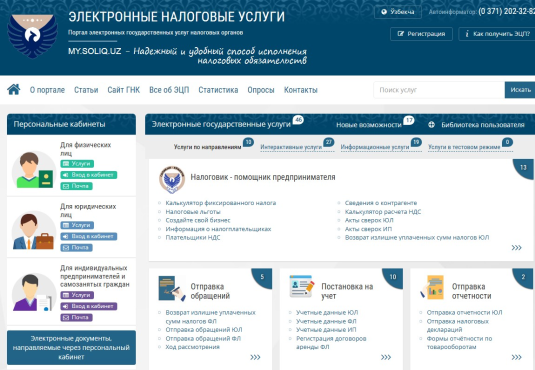The image size is (535, 370).
Task: Click the Поиск услуг search field
Action: click(x=439, y=90)
